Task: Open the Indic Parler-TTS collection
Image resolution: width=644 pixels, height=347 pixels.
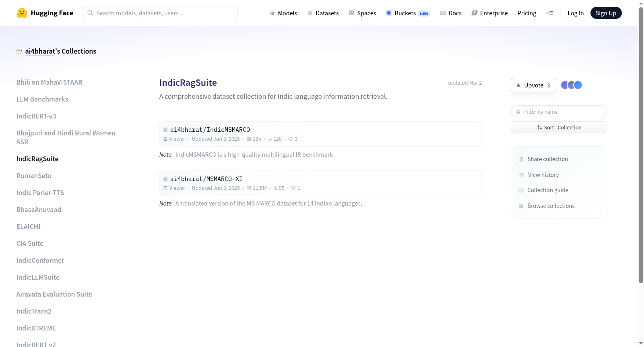Action: 40,193
